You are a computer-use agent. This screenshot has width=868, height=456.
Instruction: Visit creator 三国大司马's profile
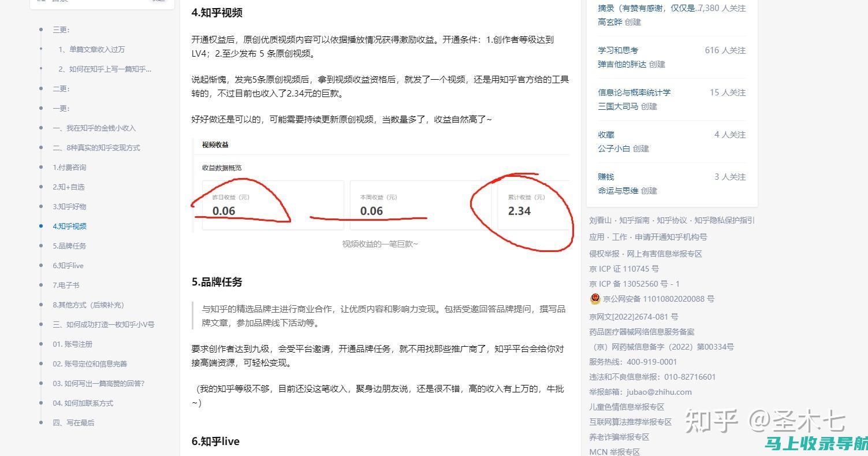(x=618, y=106)
